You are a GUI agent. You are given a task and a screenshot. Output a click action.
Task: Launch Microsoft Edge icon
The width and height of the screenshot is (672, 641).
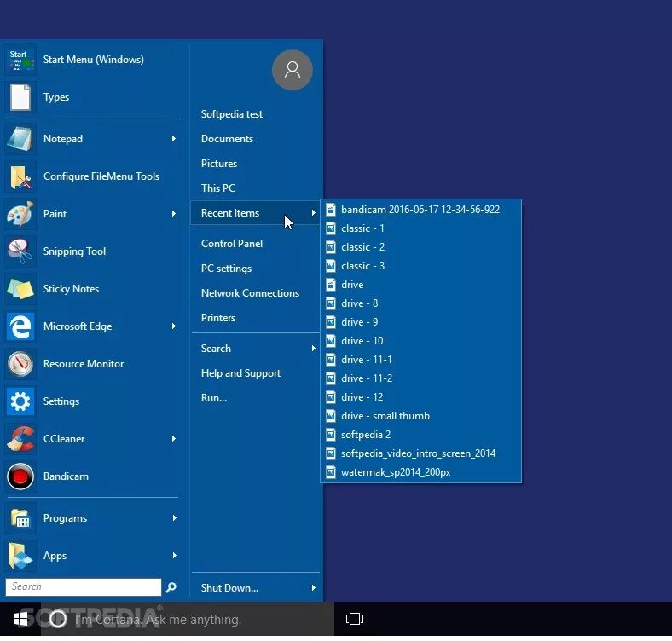[20, 326]
